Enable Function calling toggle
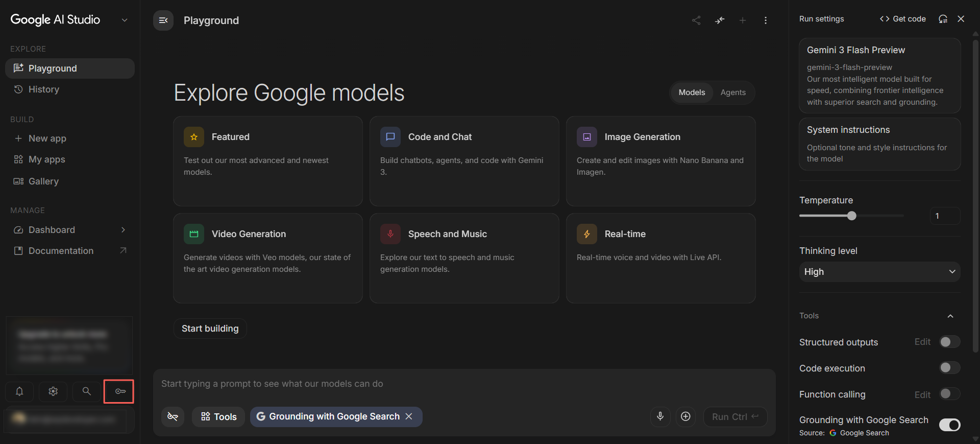 click(x=950, y=394)
